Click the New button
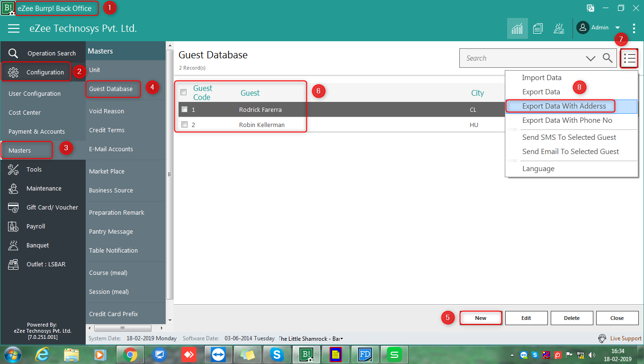The height and width of the screenshot is (364, 644). coord(481,318)
